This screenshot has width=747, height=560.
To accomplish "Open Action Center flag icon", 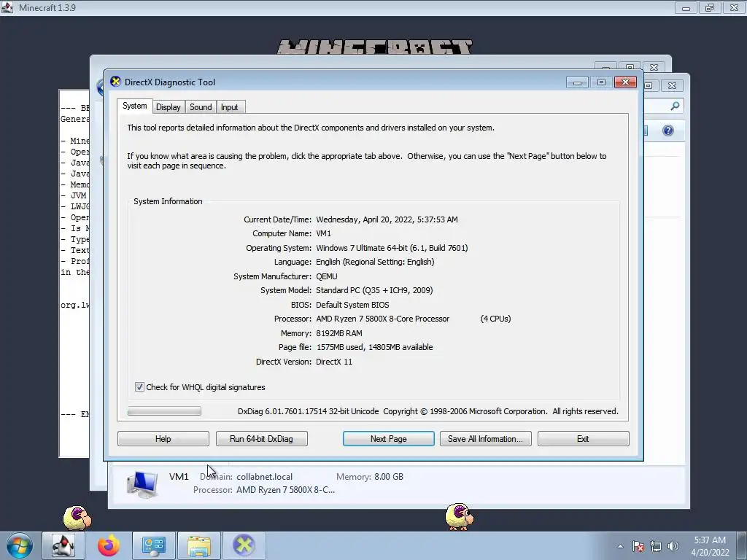I will click(638, 546).
